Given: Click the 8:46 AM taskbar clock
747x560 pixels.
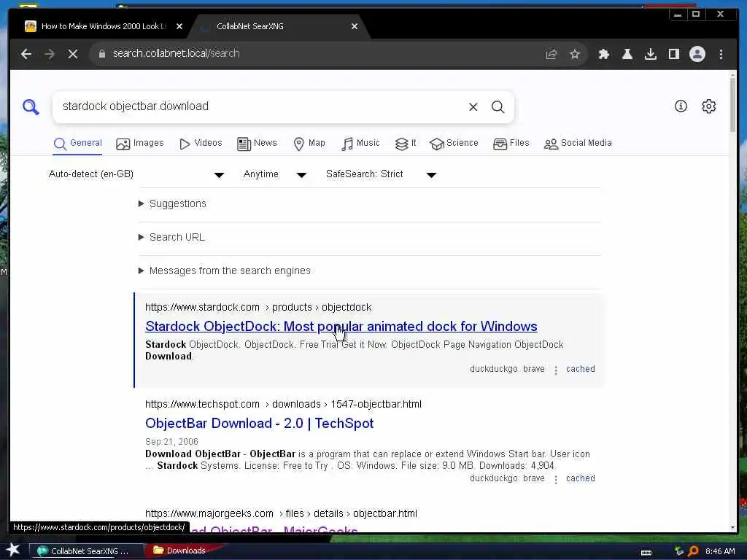Looking at the screenshot, I should pos(720,551).
